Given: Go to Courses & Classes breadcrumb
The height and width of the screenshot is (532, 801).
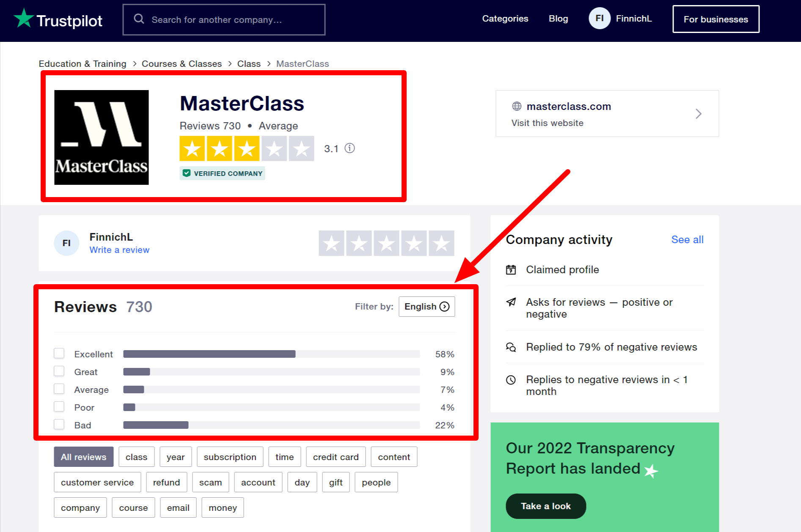Looking at the screenshot, I should pos(182,64).
